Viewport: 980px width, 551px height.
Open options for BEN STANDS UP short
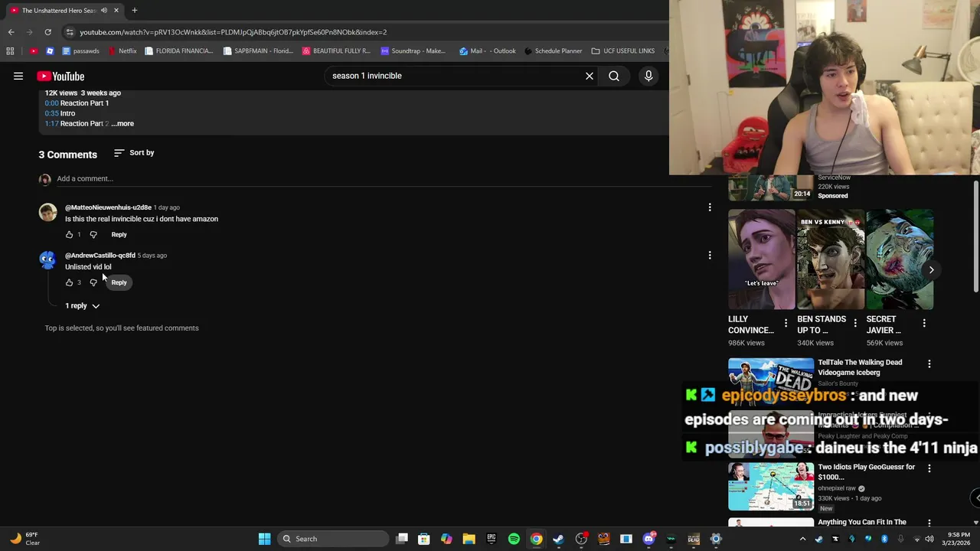coord(855,323)
